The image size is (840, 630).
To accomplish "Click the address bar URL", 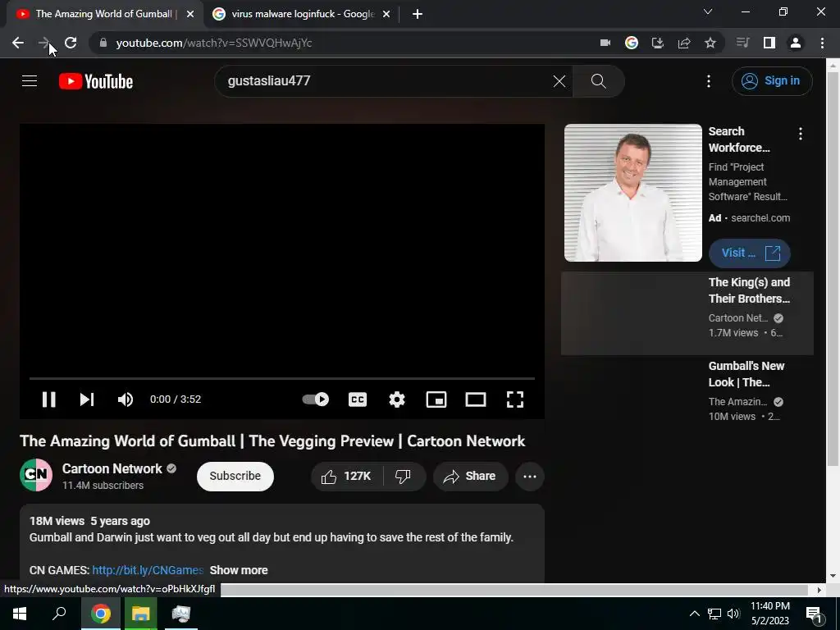I will (x=214, y=43).
